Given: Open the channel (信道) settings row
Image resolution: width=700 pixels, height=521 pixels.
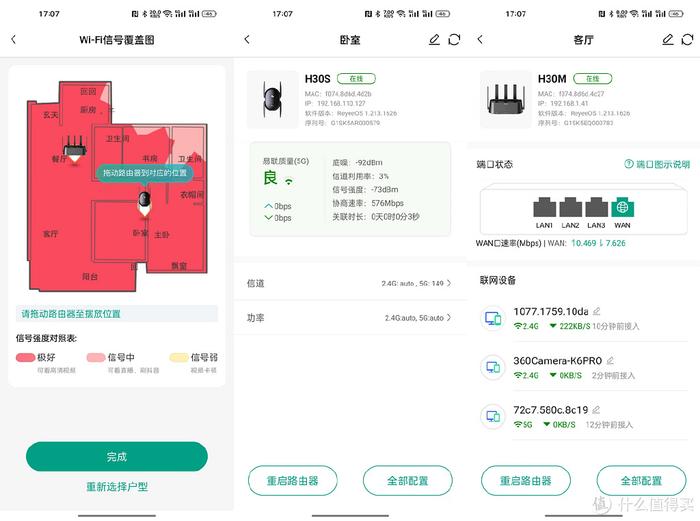Looking at the screenshot, I should click(x=350, y=283).
